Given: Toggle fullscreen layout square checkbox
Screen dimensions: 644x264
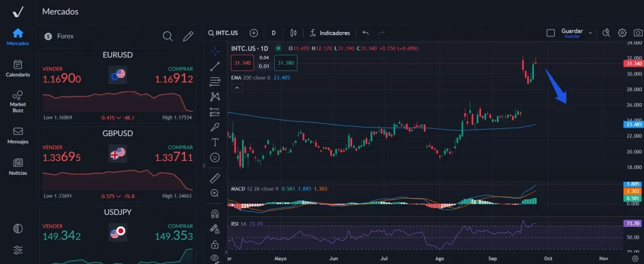Looking at the screenshot, I should click(x=551, y=33).
